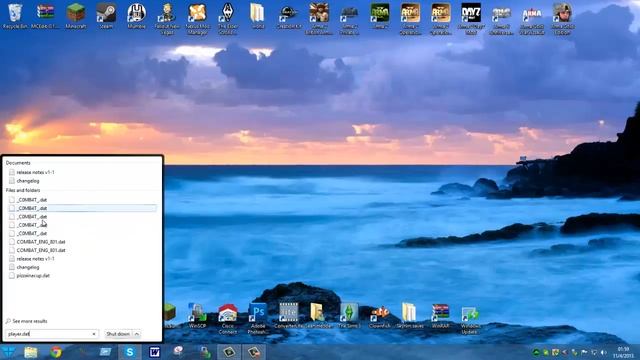Open the highlighted _COMB4T_.dat result
The height and width of the screenshot is (360, 640).
[82, 208]
